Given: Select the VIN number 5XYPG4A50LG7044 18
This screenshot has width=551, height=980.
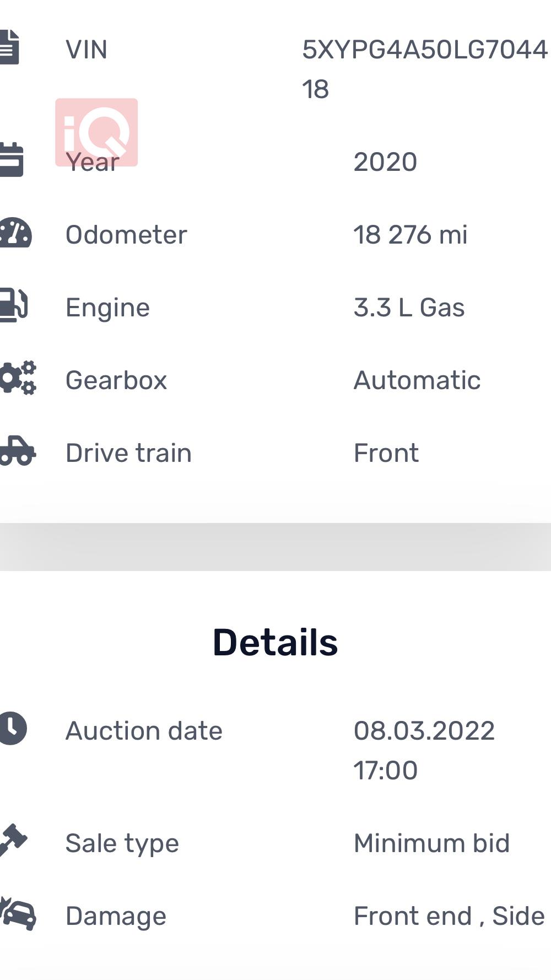Looking at the screenshot, I should (425, 69).
